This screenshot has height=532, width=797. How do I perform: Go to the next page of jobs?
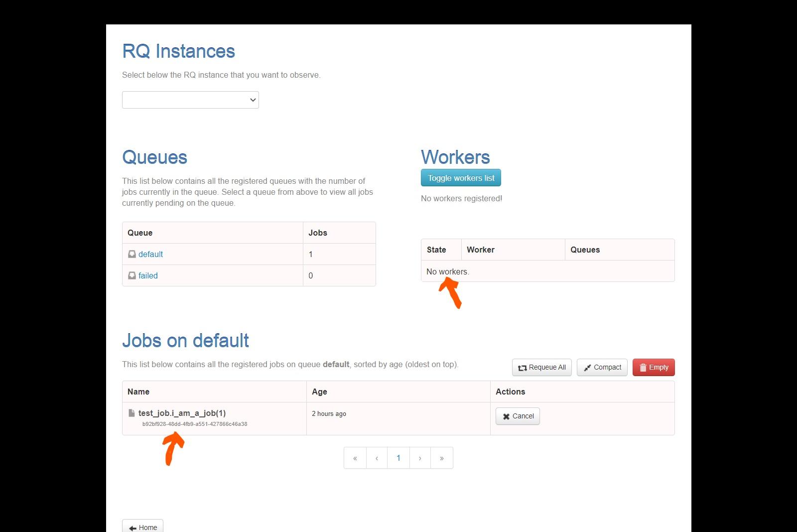[420, 457]
